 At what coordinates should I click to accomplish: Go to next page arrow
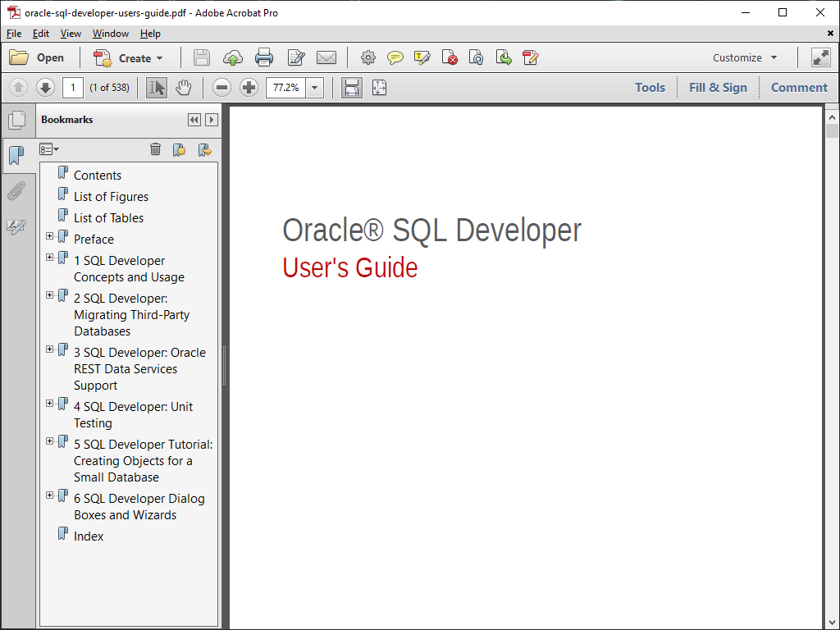[46, 87]
